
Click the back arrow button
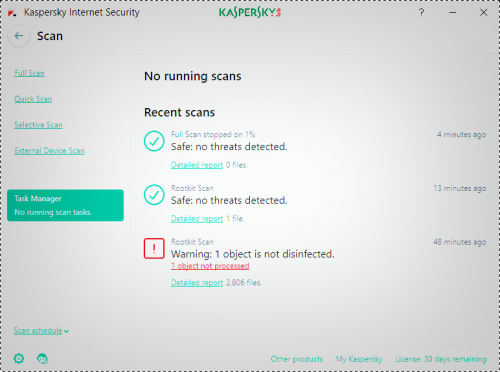(x=19, y=36)
